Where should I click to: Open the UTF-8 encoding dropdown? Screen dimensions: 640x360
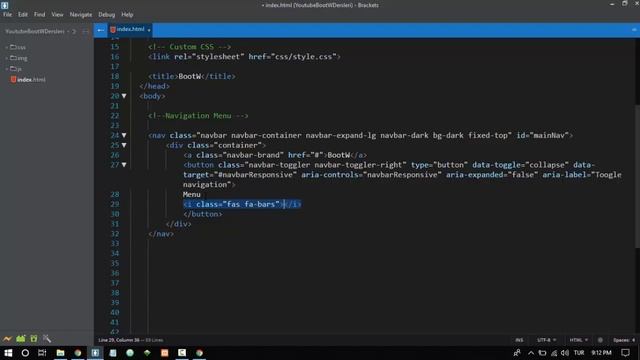pyautogui.click(x=547, y=340)
